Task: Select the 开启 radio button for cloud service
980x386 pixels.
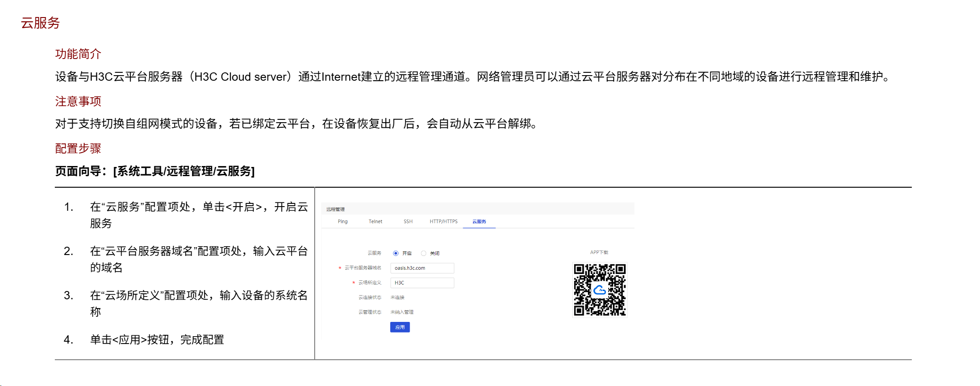Action: click(396, 253)
